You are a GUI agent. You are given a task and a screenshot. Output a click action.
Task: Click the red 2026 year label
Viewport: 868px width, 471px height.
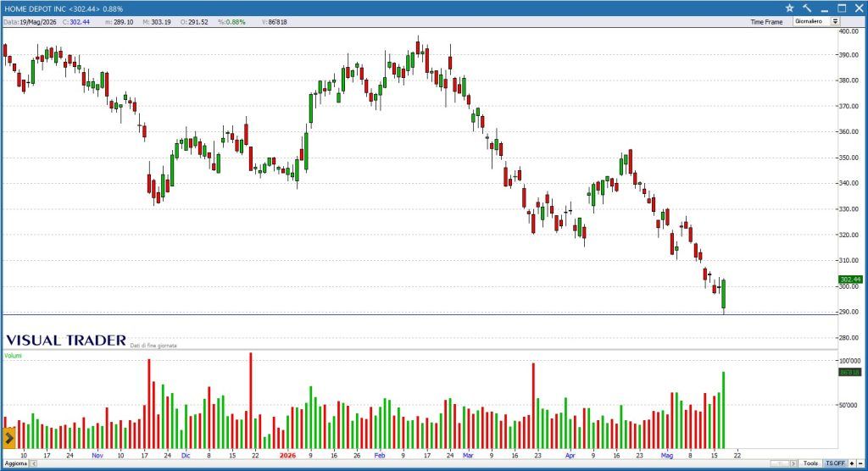(287, 456)
